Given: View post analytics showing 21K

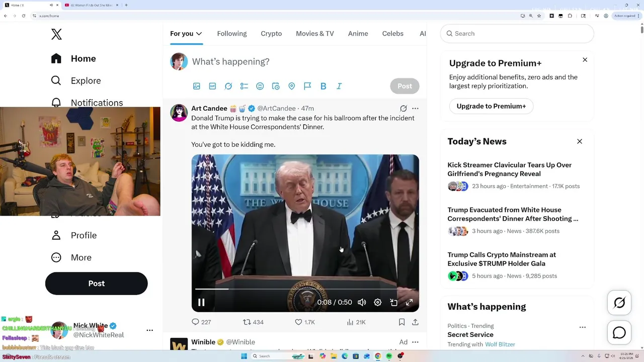Looking at the screenshot, I should click(356, 322).
